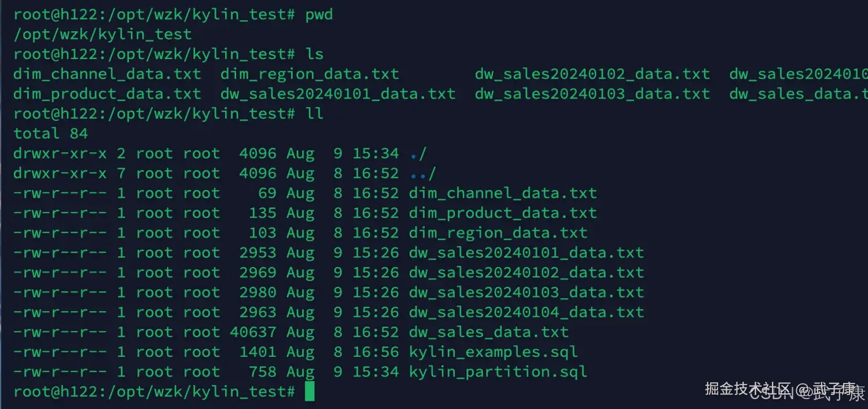This screenshot has height=409, width=868.
Task: Click the green terminal cursor block
Action: tap(310, 392)
